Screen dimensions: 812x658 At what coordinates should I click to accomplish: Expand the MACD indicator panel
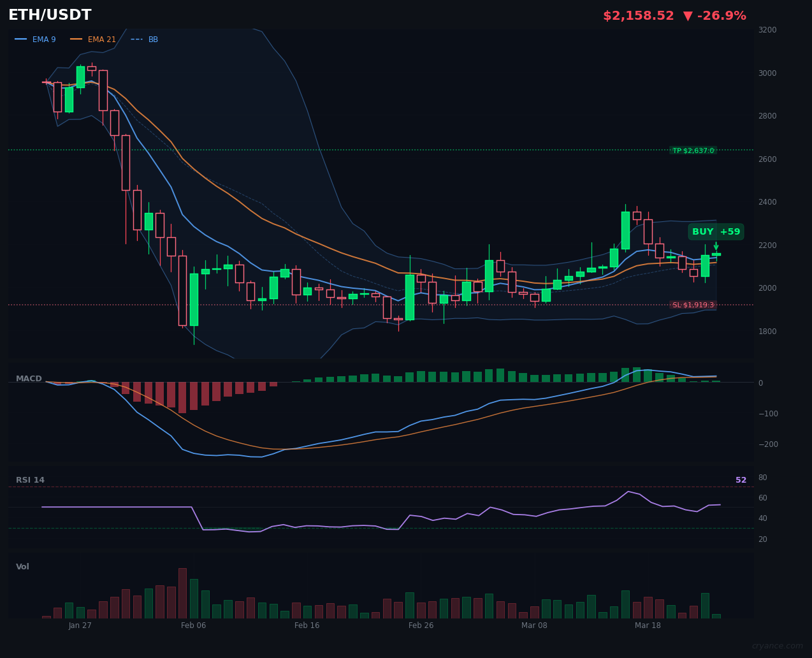click(29, 378)
